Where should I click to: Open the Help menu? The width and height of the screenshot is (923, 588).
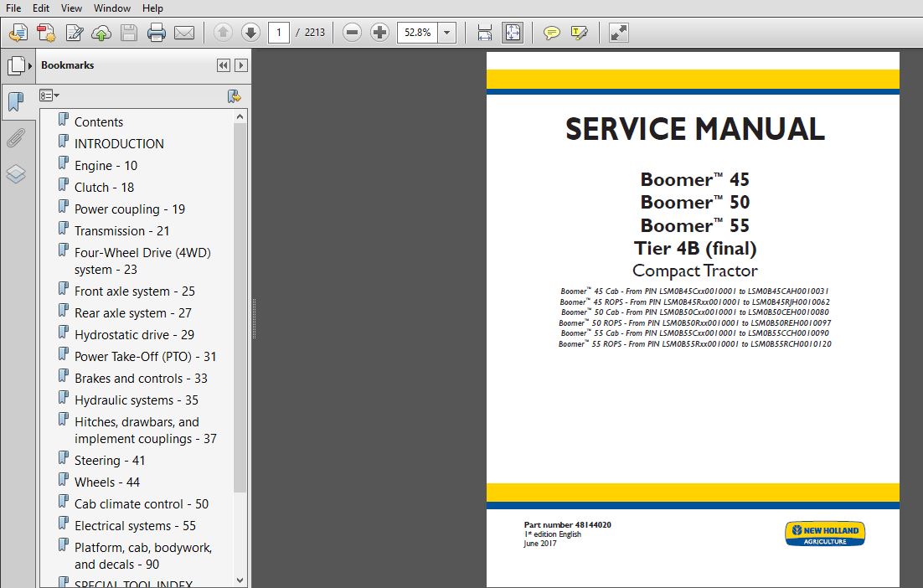[152, 8]
